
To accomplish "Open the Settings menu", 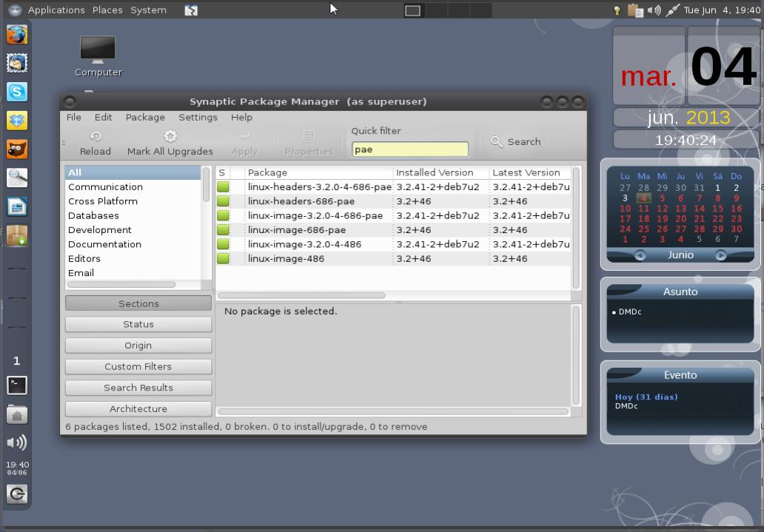I will 198,117.
